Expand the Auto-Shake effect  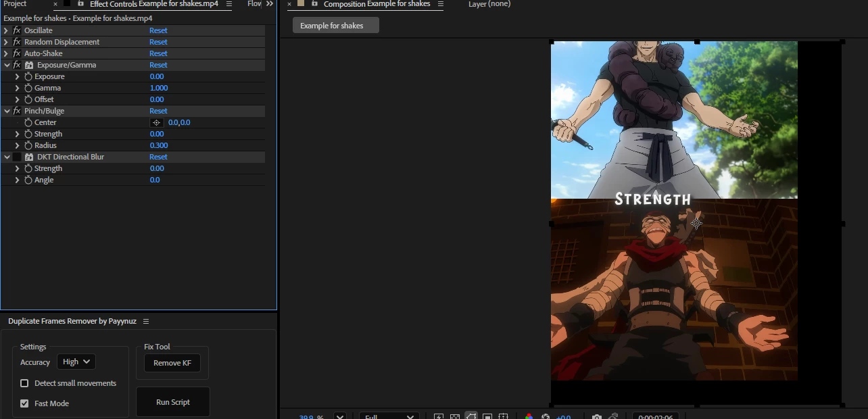(6, 53)
